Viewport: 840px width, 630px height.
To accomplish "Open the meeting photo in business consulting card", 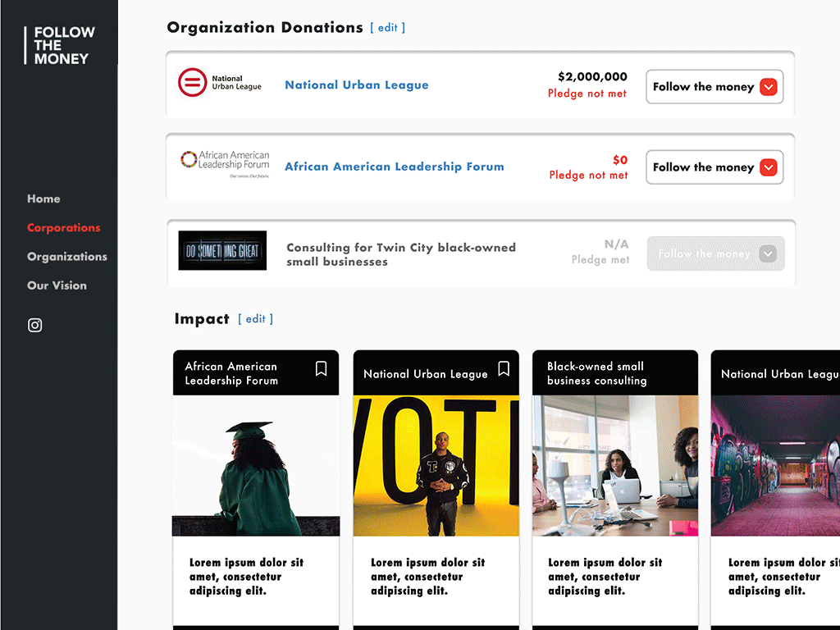I will (615, 466).
